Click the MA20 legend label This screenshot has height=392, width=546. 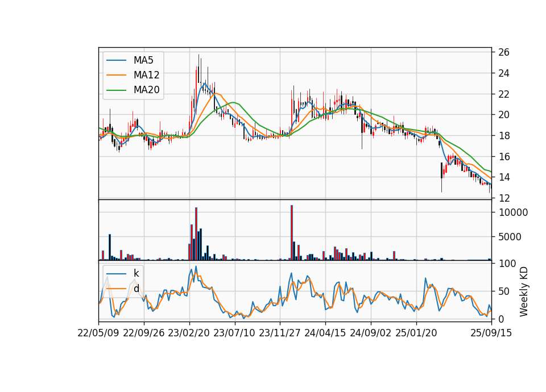146,90
